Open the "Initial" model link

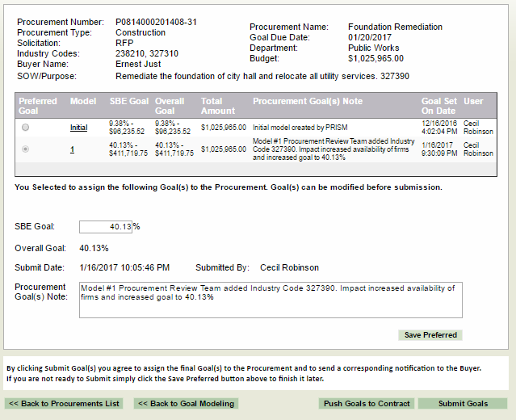pyautogui.click(x=78, y=128)
